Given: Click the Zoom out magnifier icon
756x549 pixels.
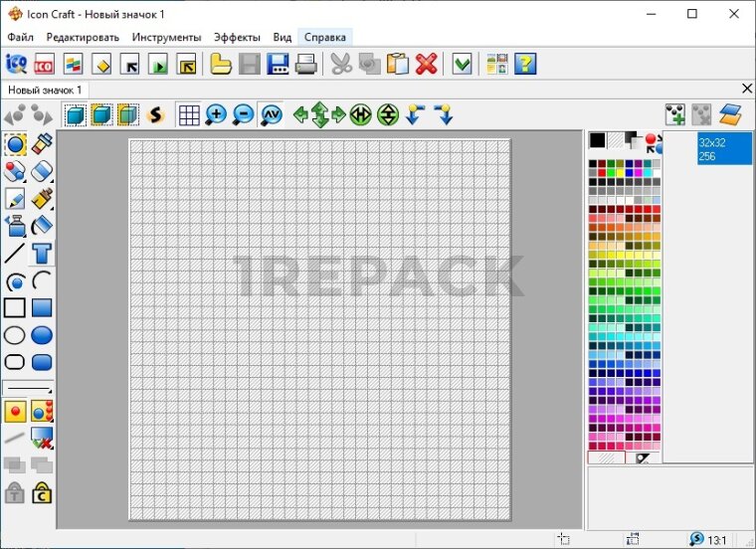Looking at the screenshot, I should (x=243, y=115).
